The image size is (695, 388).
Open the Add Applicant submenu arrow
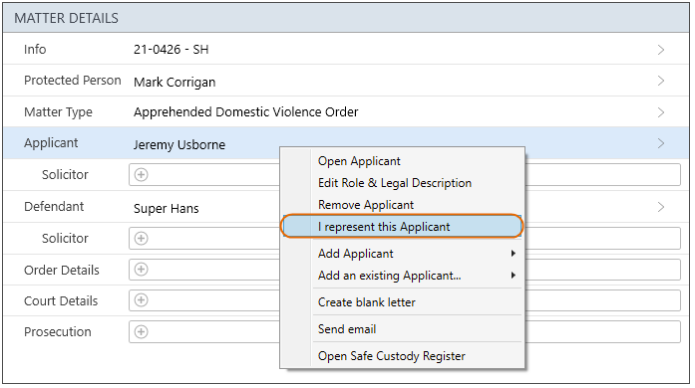coord(513,254)
